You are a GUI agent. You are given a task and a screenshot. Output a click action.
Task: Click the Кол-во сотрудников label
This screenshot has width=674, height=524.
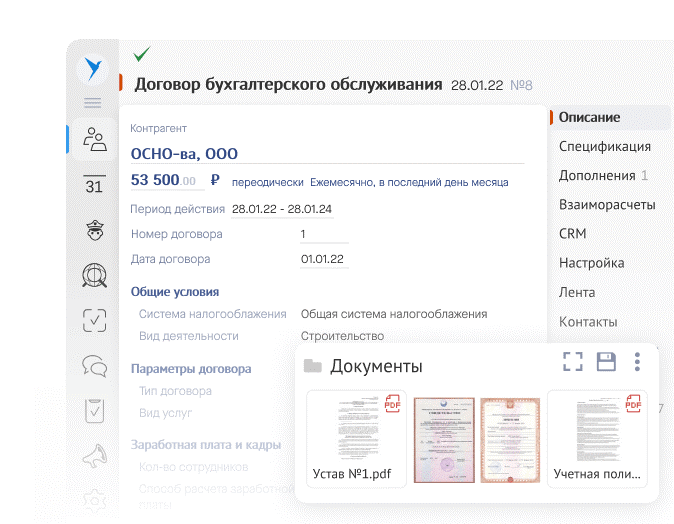coord(194,467)
